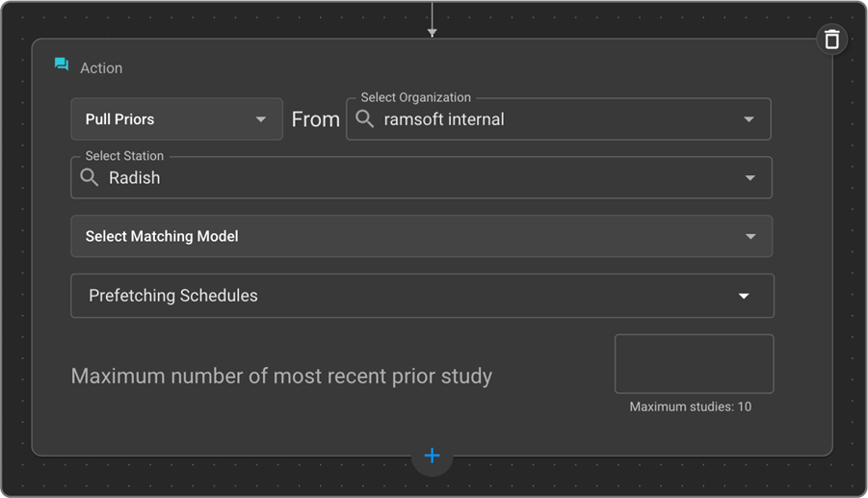This screenshot has width=868, height=498.
Task: Click the Select Matching Model caret arrow
Action: point(750,237)
